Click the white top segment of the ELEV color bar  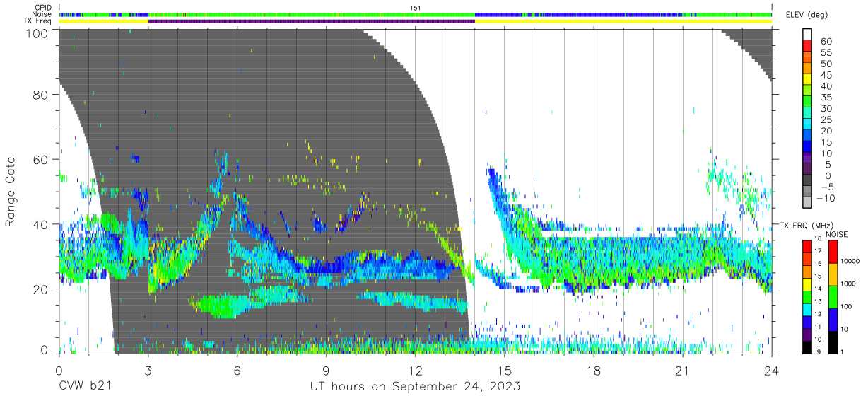click(x=808, y=35)
